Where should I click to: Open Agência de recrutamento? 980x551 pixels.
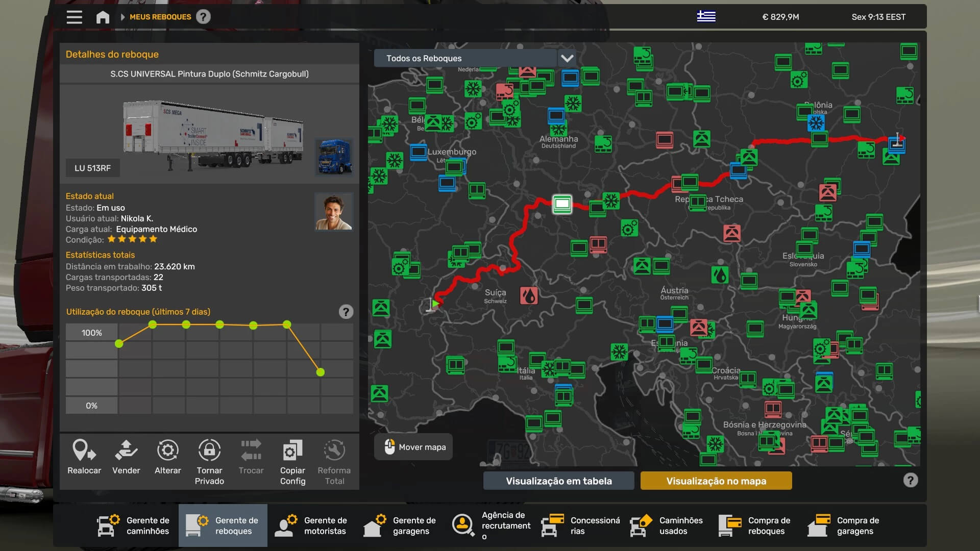491,525
